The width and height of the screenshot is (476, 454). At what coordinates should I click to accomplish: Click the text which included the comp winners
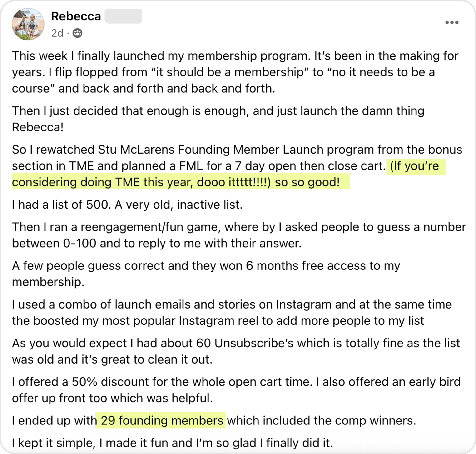(322, 421)
